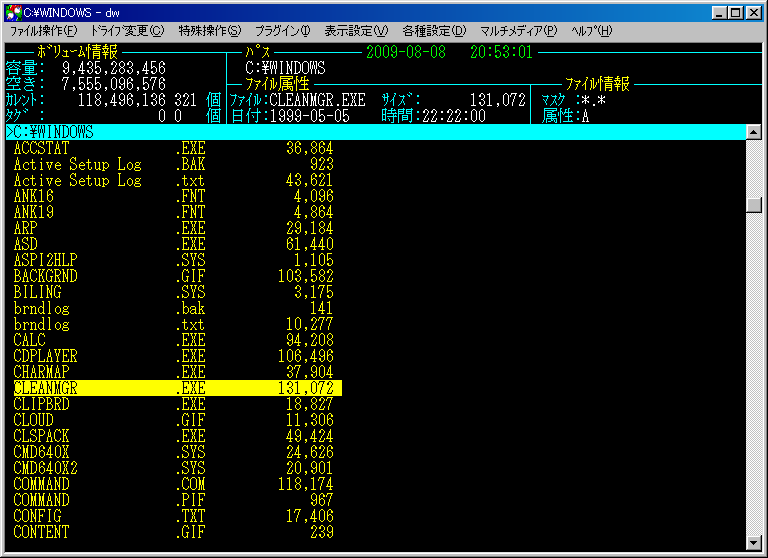
Task: Click highlighted CLEANMGR .EXE row
Action: coord(177,388)
